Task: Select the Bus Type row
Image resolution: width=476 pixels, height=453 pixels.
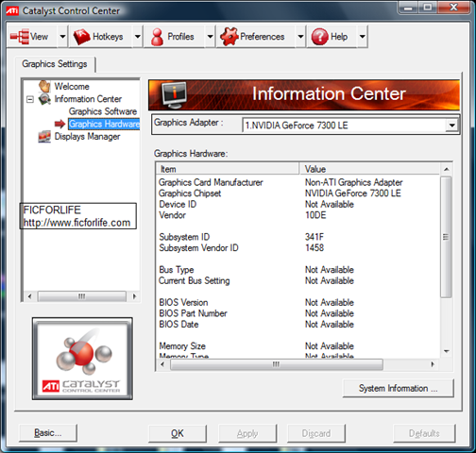Action: click(297, 270)
